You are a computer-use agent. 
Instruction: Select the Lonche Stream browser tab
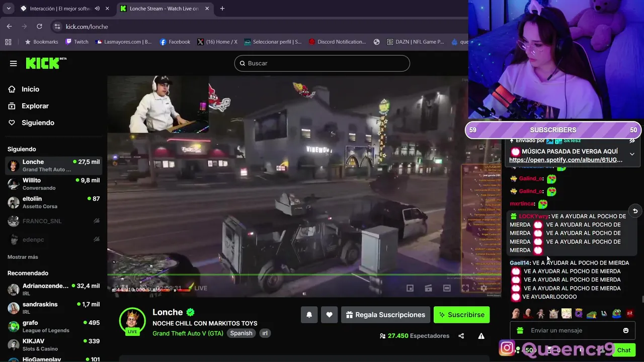(x=164, y=9)
